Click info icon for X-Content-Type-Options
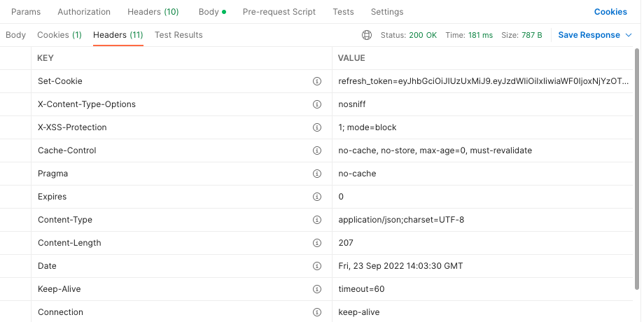This screenshot has height=322, width=644. tap(316, 104)
